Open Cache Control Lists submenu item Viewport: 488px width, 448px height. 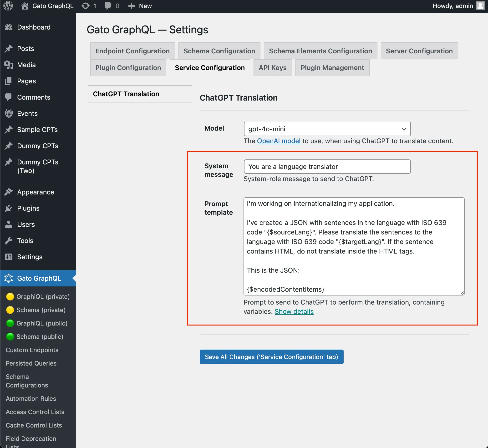pos(34,425)
